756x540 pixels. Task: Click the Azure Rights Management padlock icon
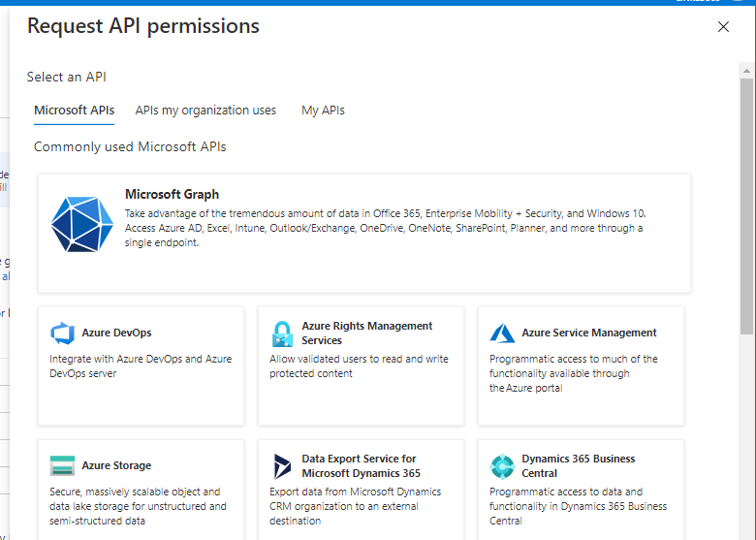click(283, 334)
